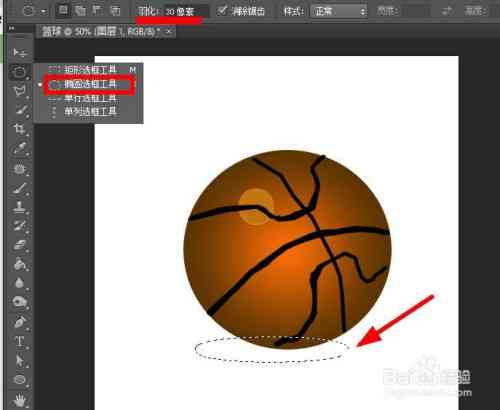Select the Eyedropper tool
The height and width of the screenshot is (410, 500).
pyautogui.click(x=20, y=148)
